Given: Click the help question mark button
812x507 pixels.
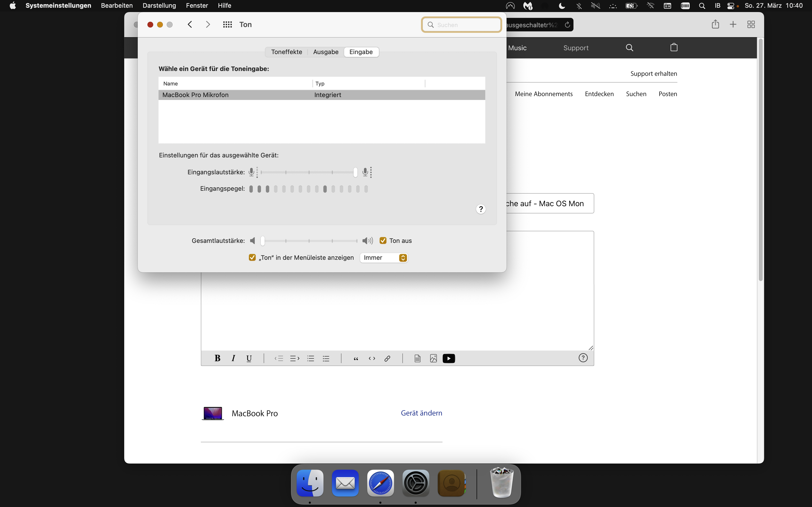Looking at the screenshot, I should tap(481, 209).
